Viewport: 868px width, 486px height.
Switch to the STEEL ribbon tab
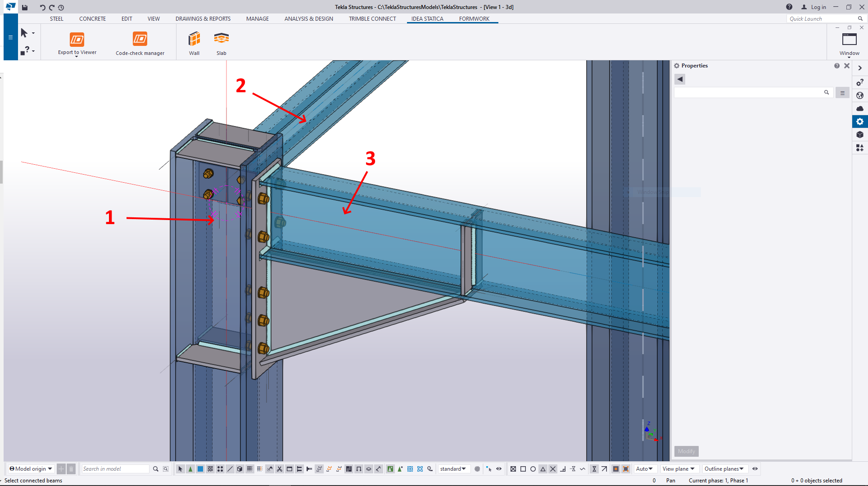57,18
